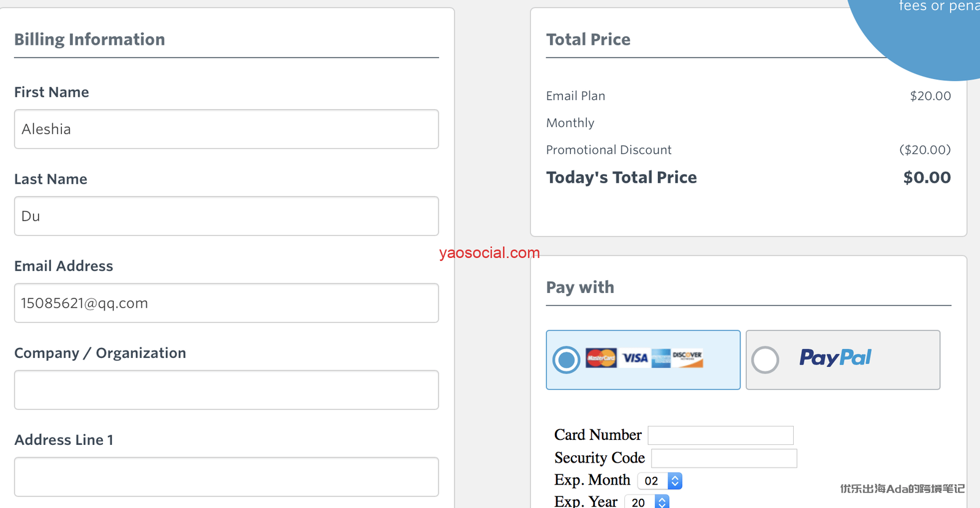This screenshot has height=508, width=980.
Task: Select the credit card payment radio button
Action: [567, 360]
